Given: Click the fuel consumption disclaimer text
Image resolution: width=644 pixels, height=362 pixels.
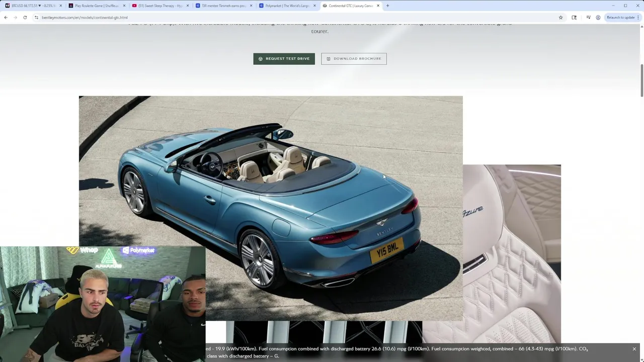Looking at the screenshot, I should 397,352.
